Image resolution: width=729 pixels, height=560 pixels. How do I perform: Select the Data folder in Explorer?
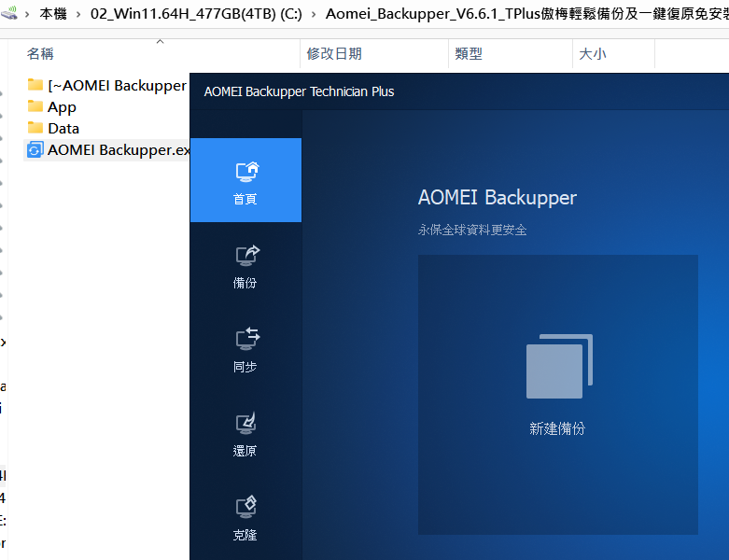tap(63, 128)
